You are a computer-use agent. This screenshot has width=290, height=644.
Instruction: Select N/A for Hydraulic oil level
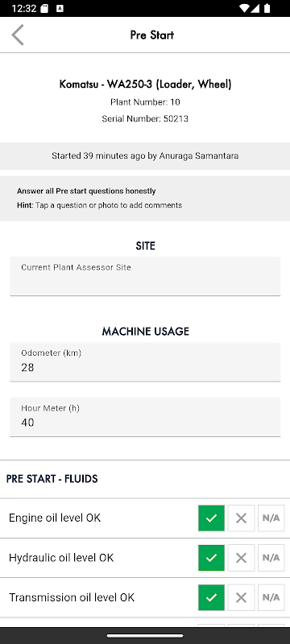271,558
